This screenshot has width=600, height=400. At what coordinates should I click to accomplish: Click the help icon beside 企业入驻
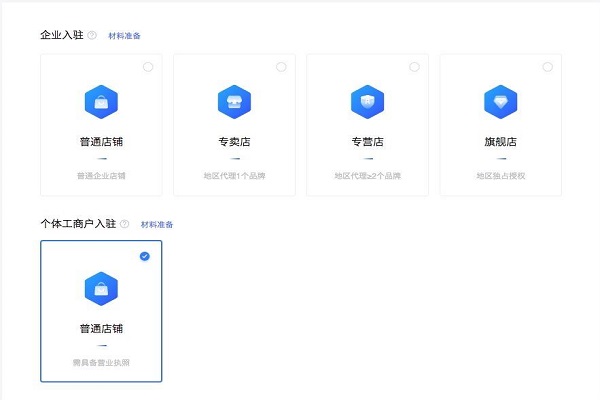92,35
